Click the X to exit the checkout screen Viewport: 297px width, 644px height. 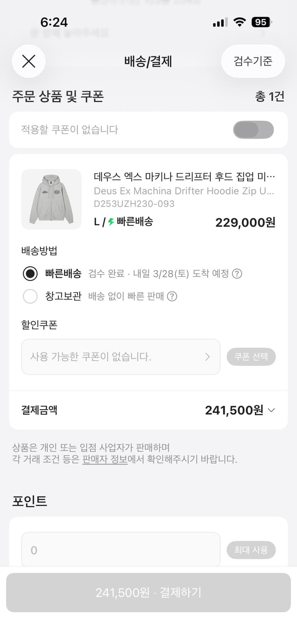click(29, 61)
